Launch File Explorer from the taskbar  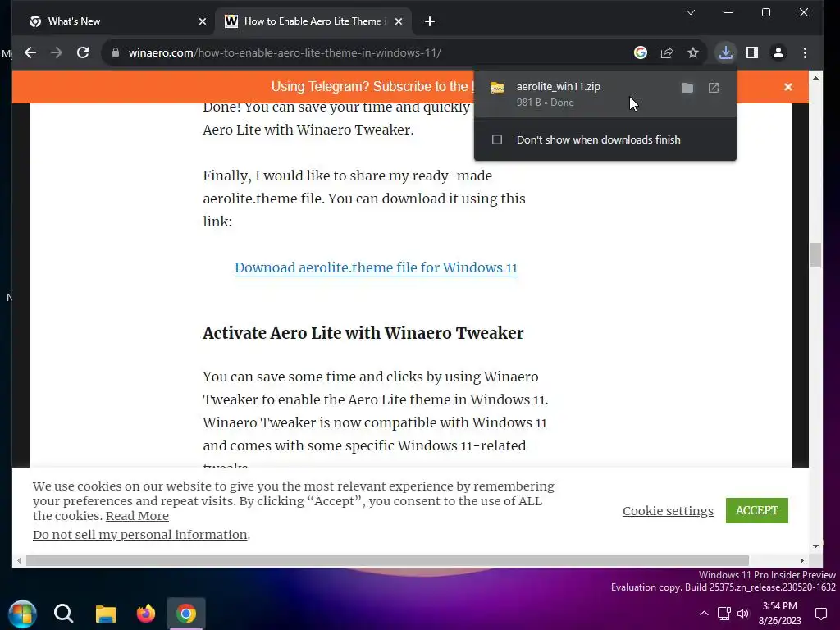tap(106, 614)
